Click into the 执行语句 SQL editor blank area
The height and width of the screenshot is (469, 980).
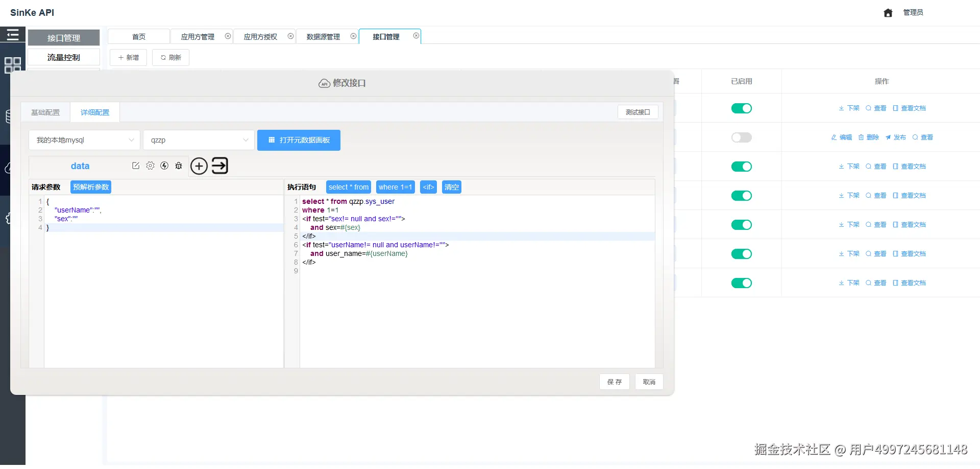pos(477,321)
